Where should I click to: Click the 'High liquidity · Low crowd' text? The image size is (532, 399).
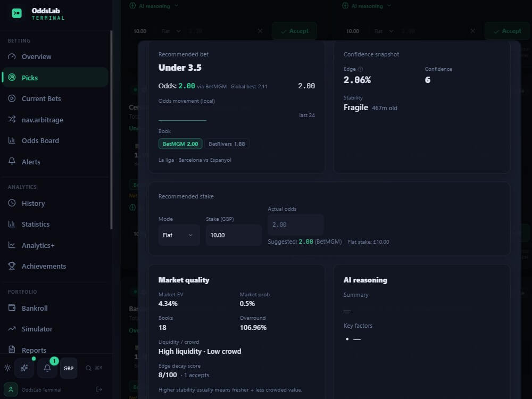[200, 352]
